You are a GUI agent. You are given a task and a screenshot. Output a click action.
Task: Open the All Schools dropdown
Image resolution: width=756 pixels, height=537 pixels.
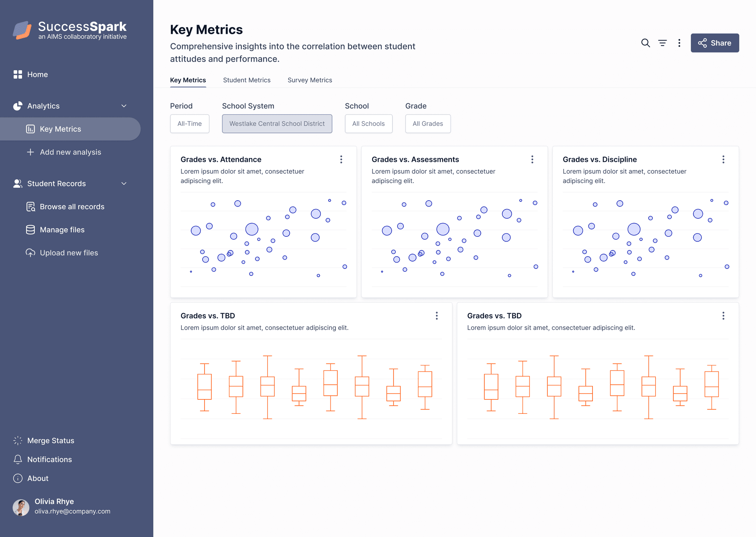[368, 124]
